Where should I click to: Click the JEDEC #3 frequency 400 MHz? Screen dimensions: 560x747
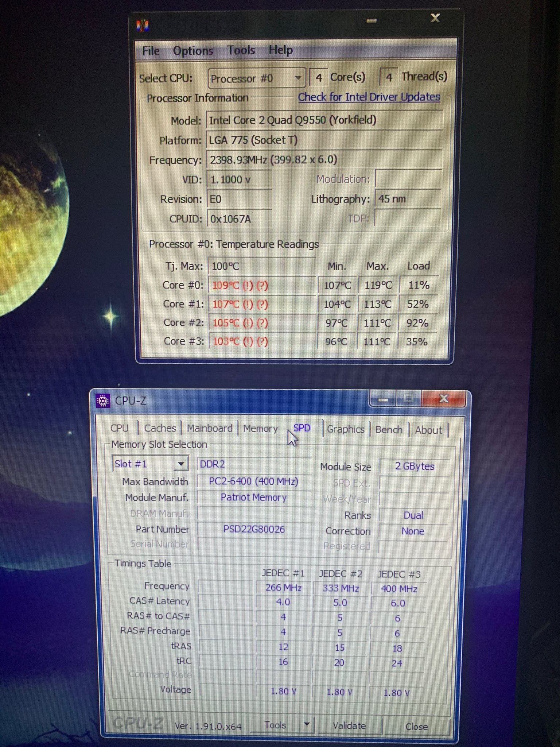[x=398, y=589]
